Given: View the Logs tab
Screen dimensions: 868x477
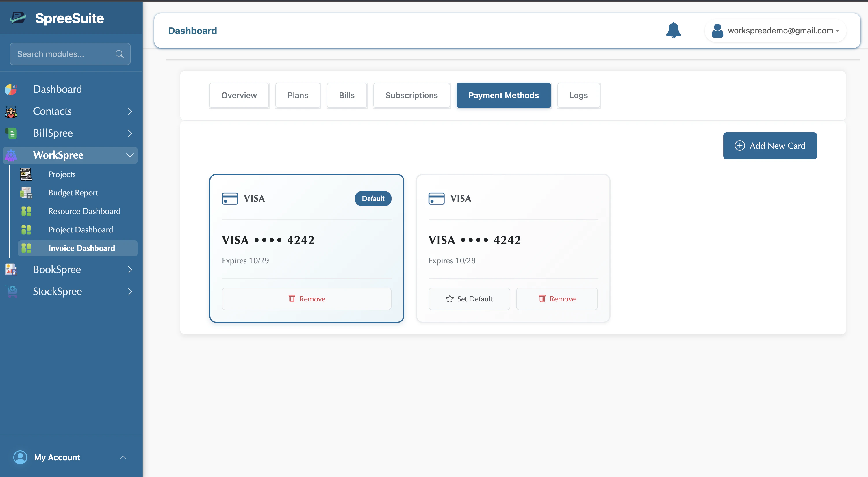Looking at the screenshot, I should click(578, 95).
